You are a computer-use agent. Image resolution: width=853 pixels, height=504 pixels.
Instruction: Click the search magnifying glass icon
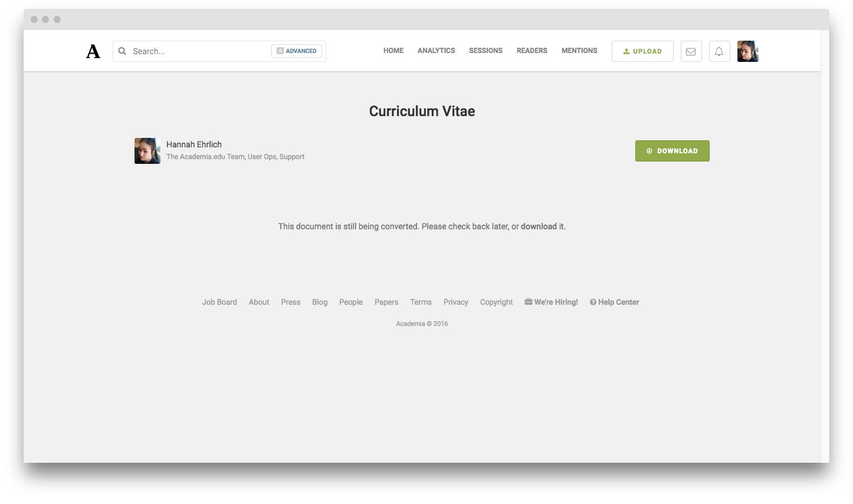[122, 51]
